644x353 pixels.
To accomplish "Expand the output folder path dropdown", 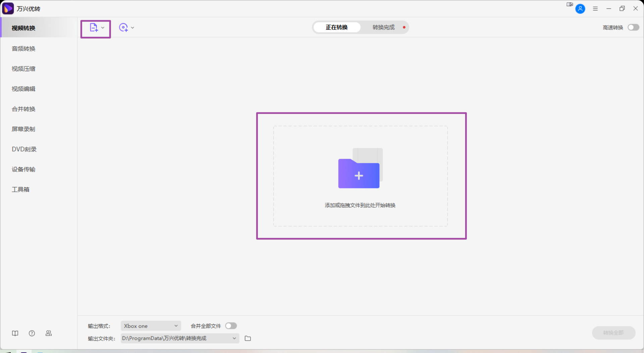I will [x=234, y=339].
